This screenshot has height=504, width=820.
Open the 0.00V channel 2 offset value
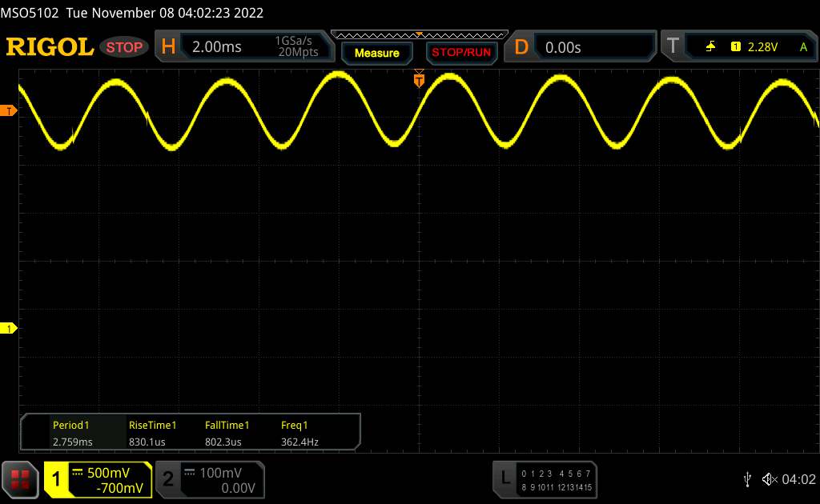pyautogui.click(x=238, y=488)
